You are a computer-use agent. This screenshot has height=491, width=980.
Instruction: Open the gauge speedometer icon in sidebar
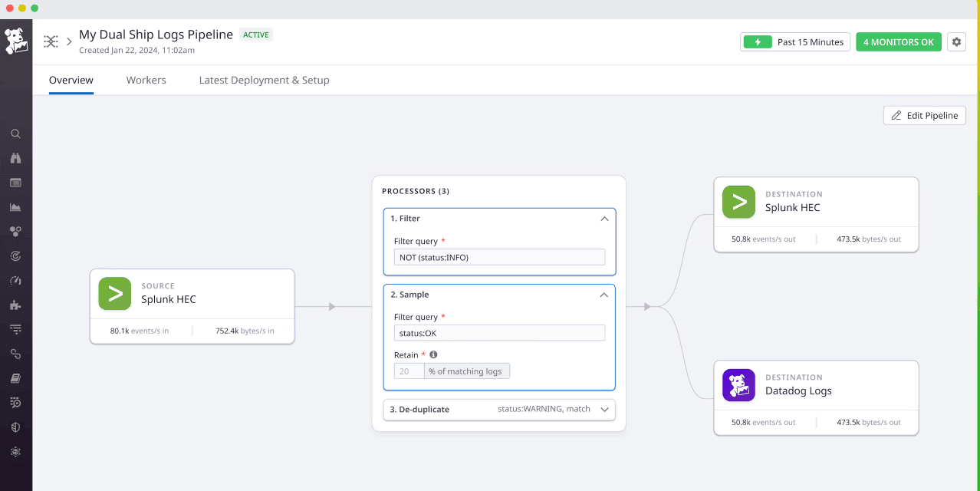15,280
